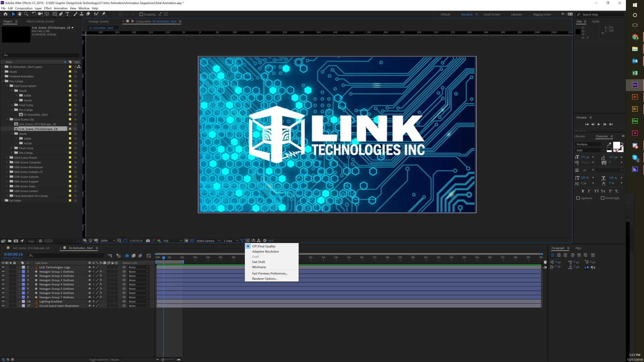Screen dimensions: 644x362
Task: Select the Horizontal Type tool
Action: click(x=67, y=14)
